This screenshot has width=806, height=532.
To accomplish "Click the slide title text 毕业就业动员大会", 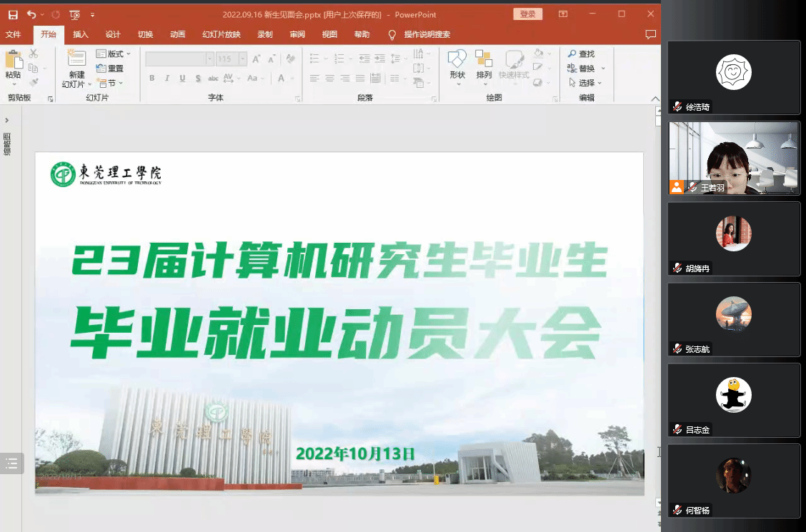I will tap(336, 333).
